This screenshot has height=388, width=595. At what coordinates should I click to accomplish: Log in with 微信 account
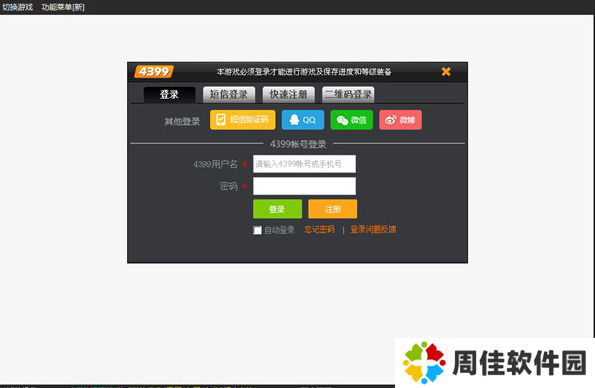(x=351, y=120)
